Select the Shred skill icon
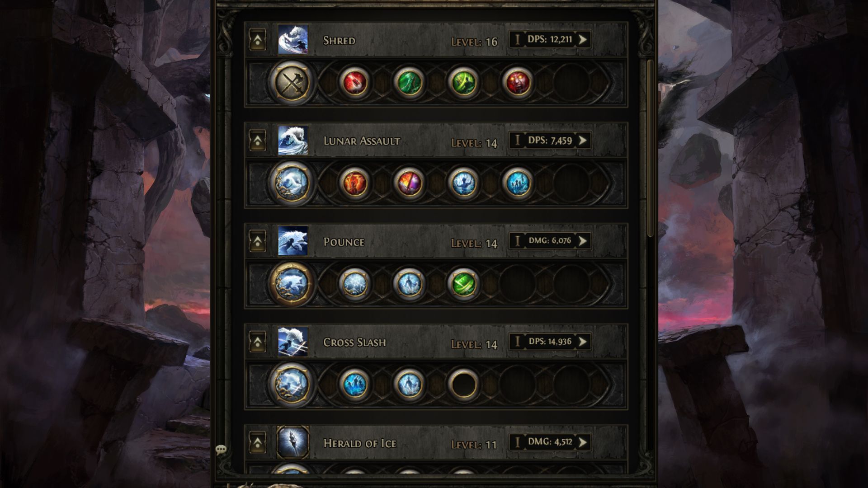868x488 pixels. coord(293,40)
